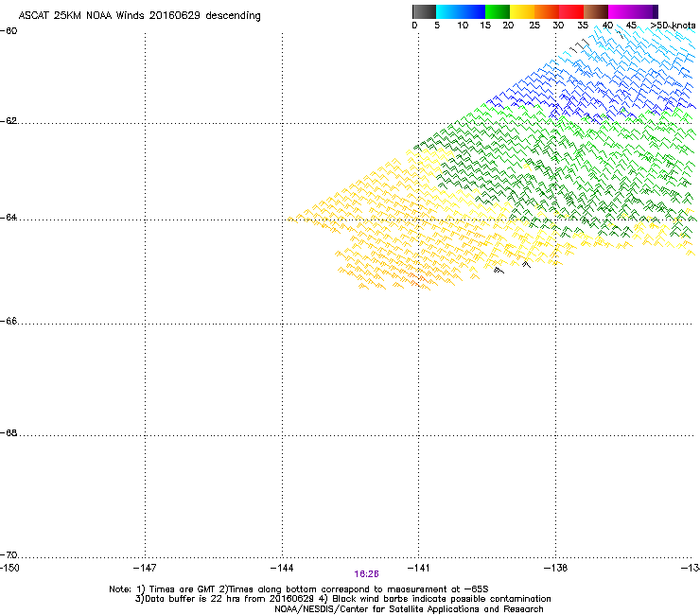Click the legend tick label '35'

[583, 26]
